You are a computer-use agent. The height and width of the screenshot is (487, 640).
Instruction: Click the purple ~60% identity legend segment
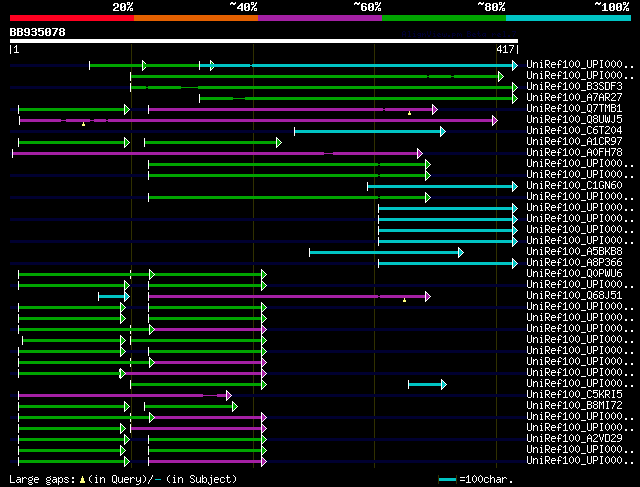(320, 18)
